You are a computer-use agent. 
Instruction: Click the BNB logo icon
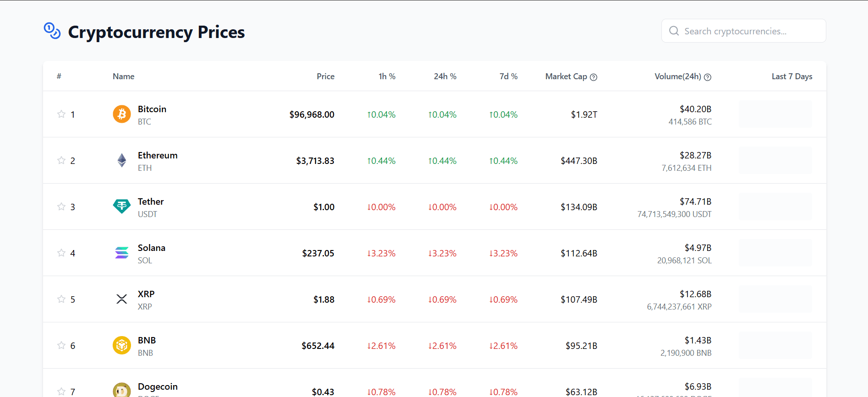121,345
